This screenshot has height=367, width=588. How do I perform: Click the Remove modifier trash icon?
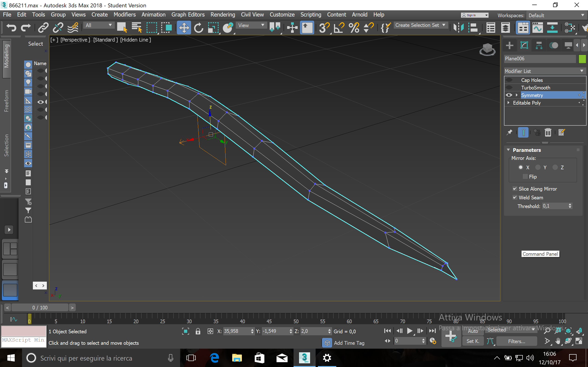pos(548,133)
